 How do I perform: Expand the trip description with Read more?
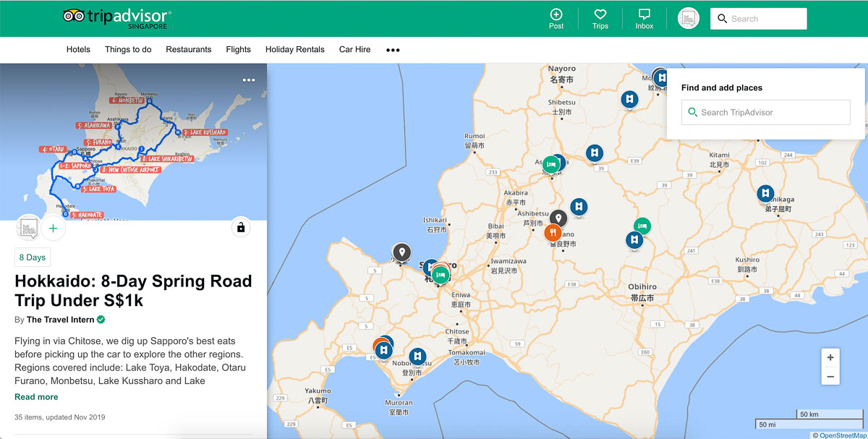click(36, 396)
